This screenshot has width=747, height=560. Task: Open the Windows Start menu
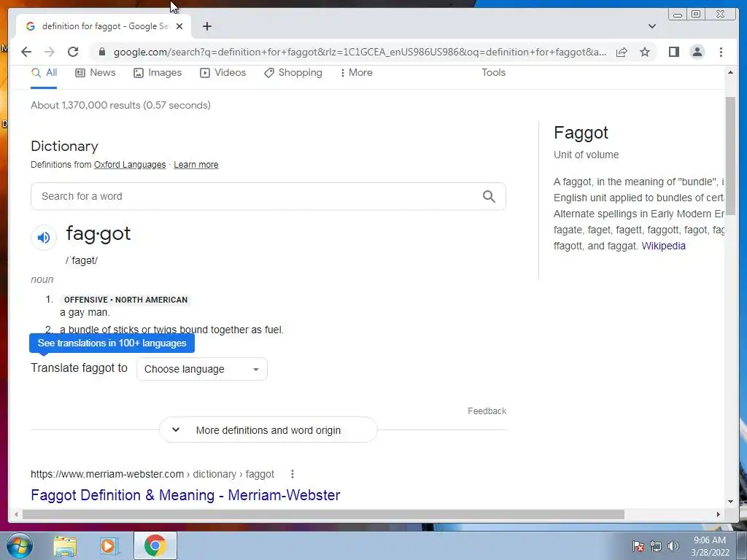(x=20, y=545)
